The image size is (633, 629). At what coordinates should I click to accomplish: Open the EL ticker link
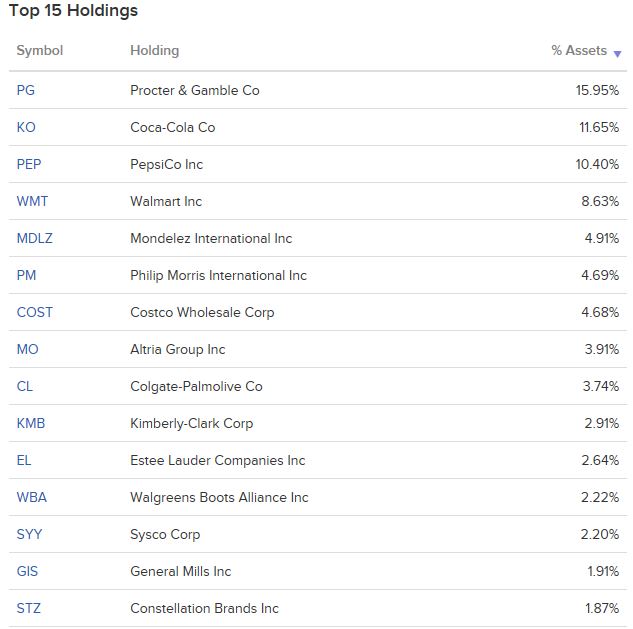[24, 460]
